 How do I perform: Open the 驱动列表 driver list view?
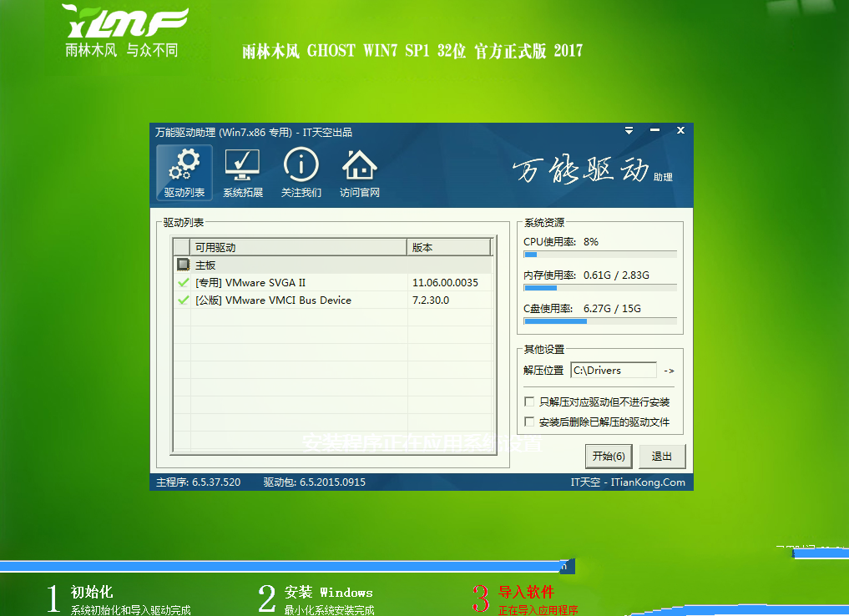point(184,173)
